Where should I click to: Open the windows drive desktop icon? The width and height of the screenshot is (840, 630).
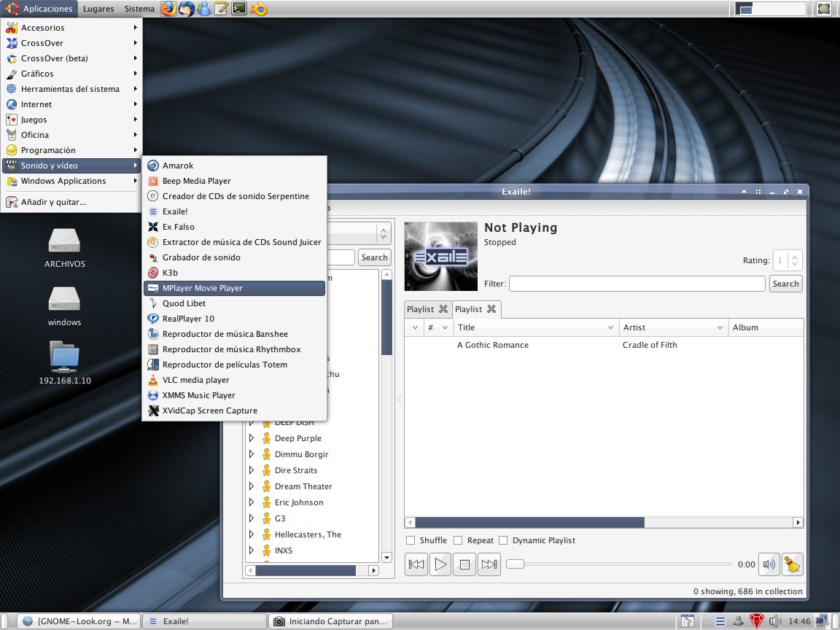coord(64,306)
